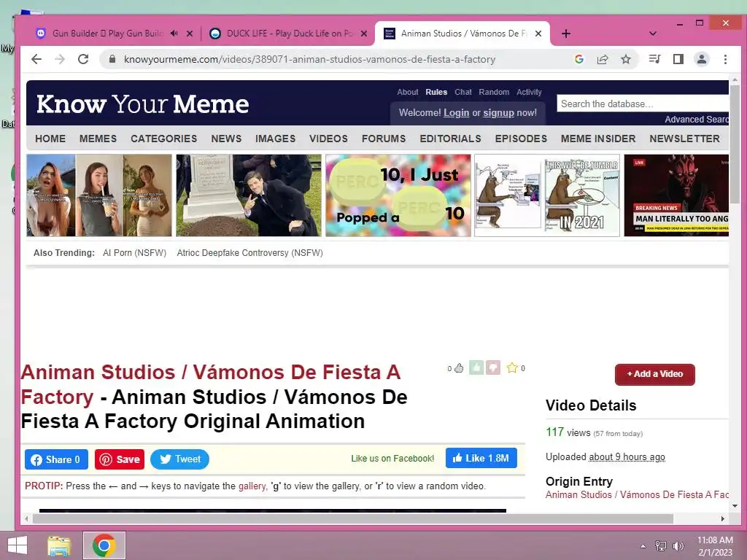Click the Login link
The height and width of the screenshot is (560, 747).
(457, 113)
